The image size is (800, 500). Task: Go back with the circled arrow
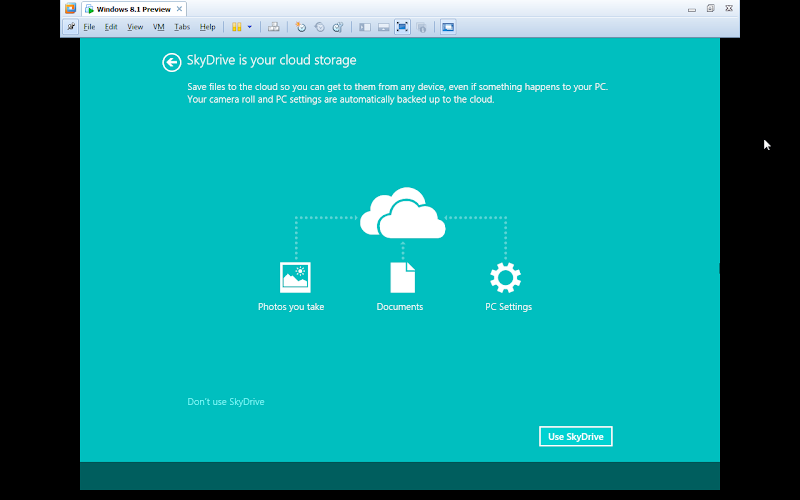pos(171,63)
